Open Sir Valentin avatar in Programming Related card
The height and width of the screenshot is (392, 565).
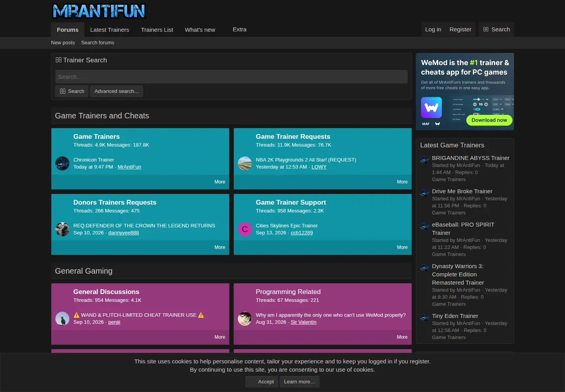tap(245, 319)
